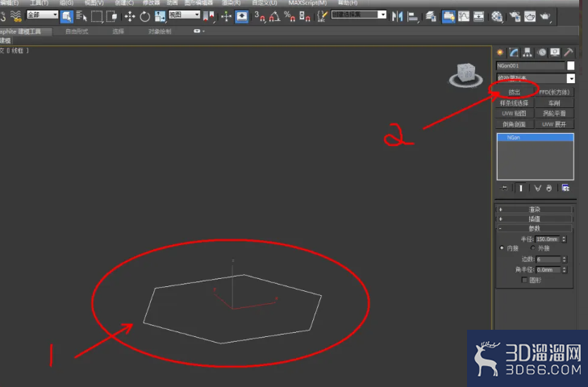Click the 倒角剖面 modifier button

coord(514,124)
